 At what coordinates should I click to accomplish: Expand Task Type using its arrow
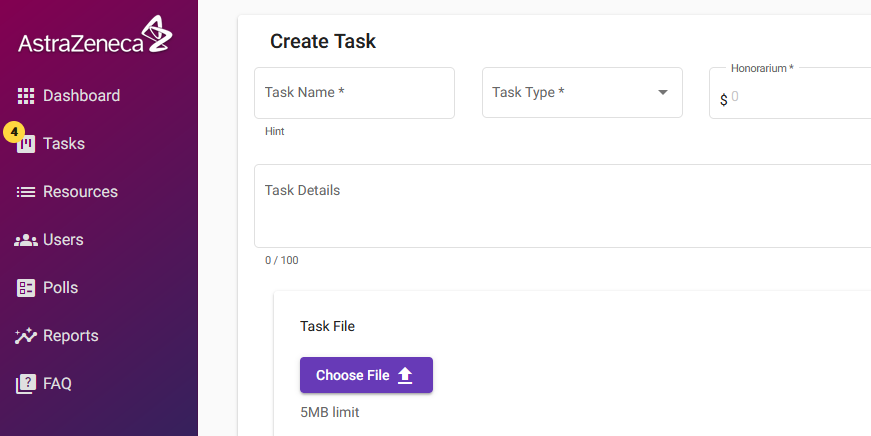pyautogui.click(x=662, y=93)
